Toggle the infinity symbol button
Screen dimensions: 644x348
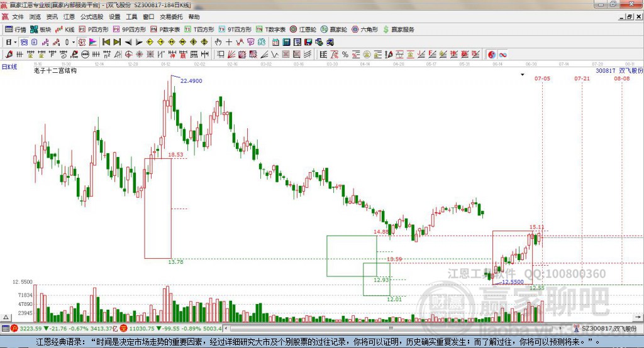502,55
